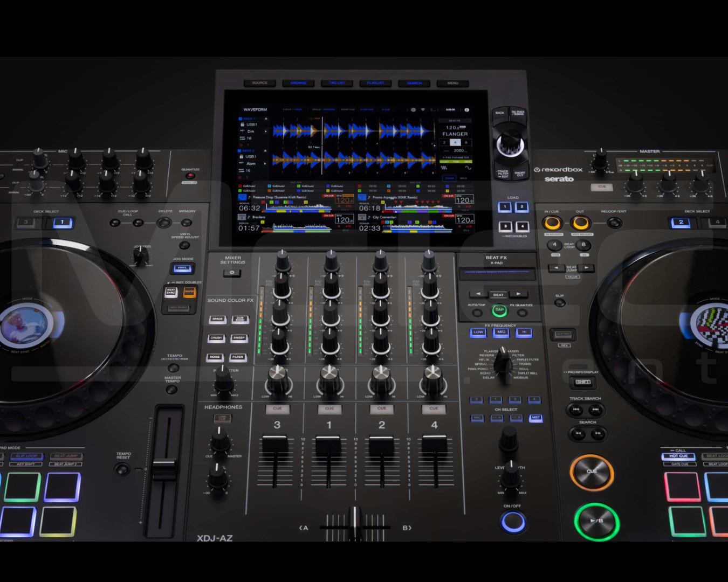Toggle the SLIP button

[560, 303]
